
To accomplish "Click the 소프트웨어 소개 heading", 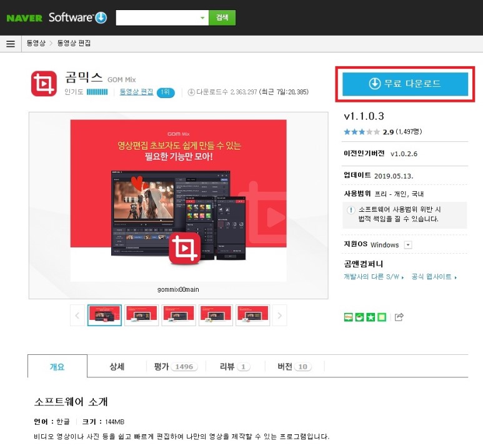I will tap(71, 402).
